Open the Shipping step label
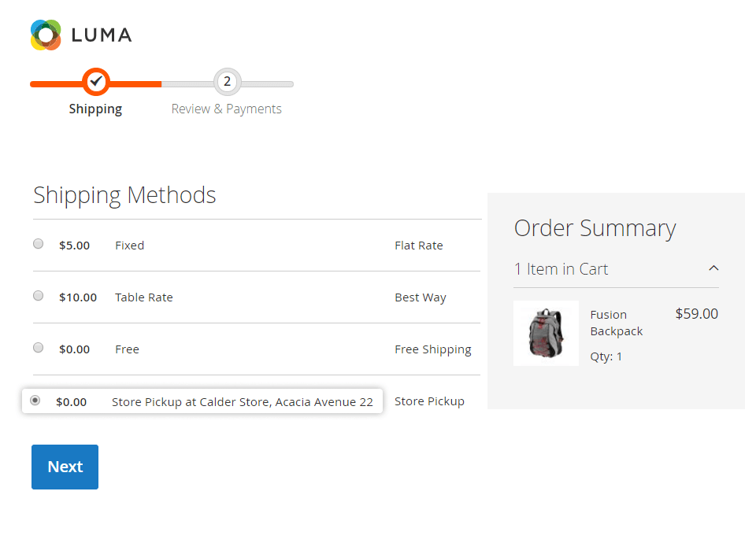 [x=95, y=109]
